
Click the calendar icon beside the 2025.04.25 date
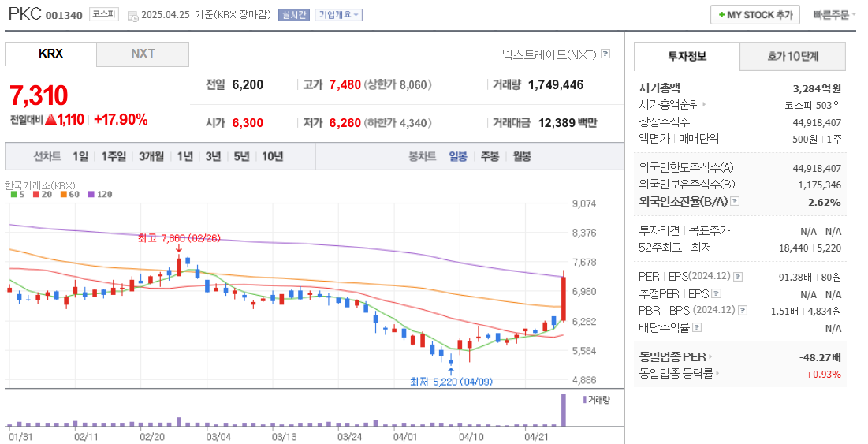pyautogui.click(x=133, y=16)
